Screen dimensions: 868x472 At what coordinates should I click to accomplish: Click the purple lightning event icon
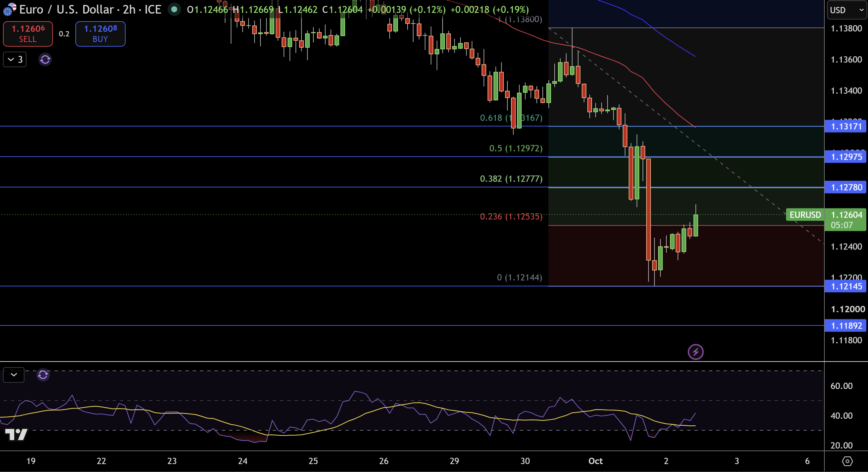(x=695, y=352)
